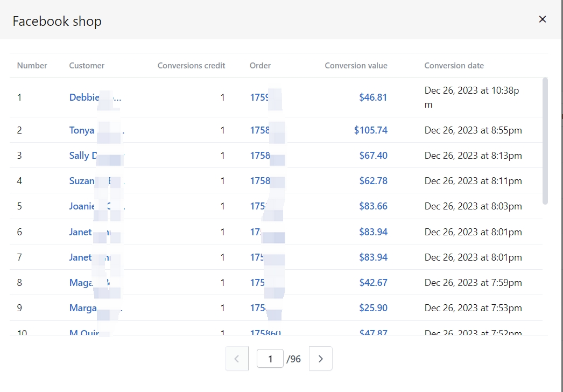Click the /96 total pages label
This screenshot has height=392, width=563.
pos(294,359)
